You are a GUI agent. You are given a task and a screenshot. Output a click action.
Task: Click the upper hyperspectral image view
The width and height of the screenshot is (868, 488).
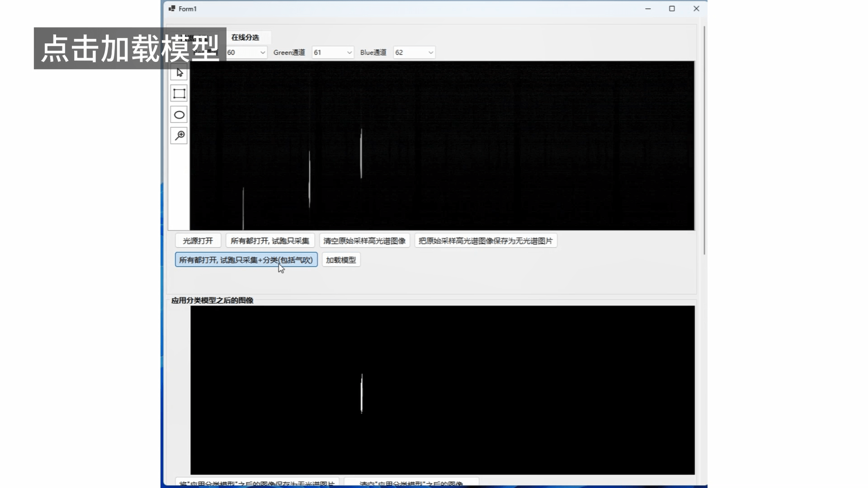click(x=442, y=145)
